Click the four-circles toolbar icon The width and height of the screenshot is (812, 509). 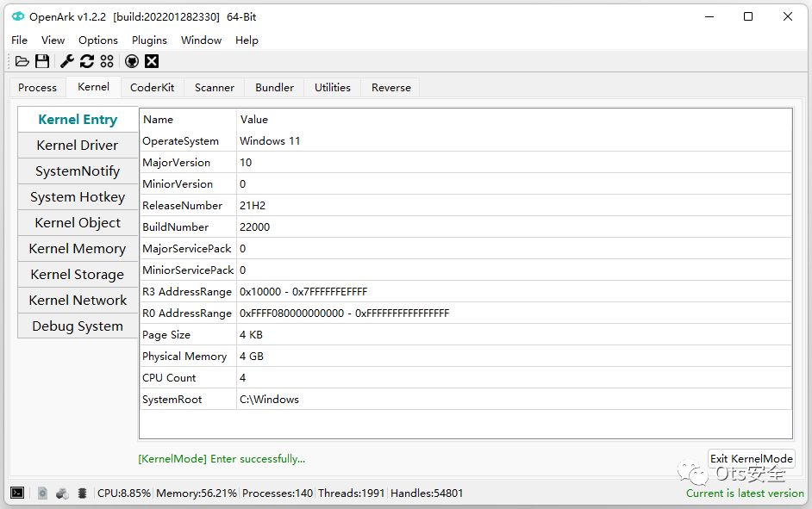(x=107, y=61)
